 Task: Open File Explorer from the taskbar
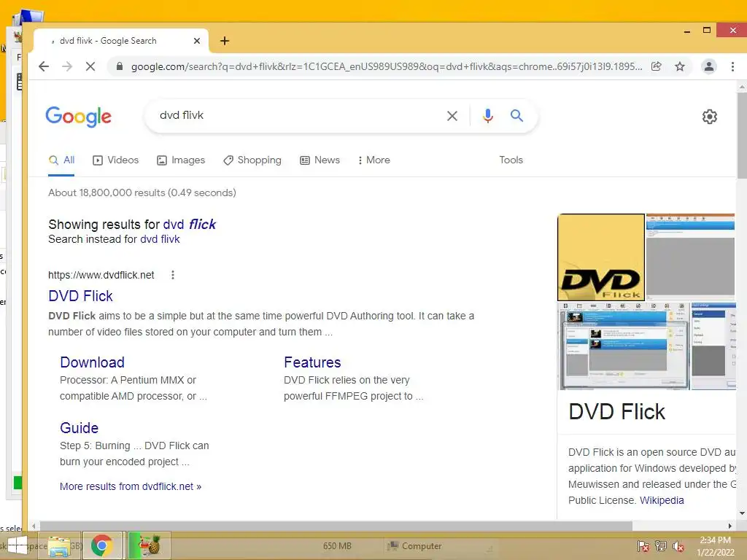(58, 545)
